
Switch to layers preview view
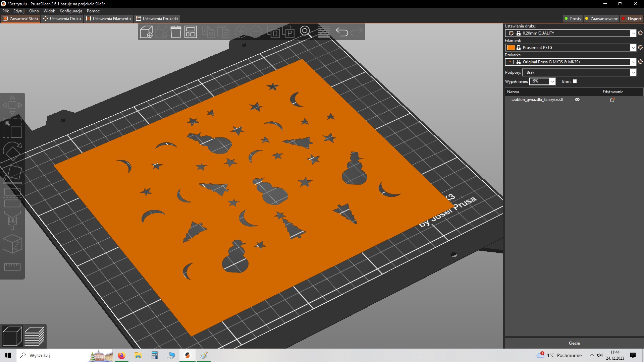tap(34, 336)
